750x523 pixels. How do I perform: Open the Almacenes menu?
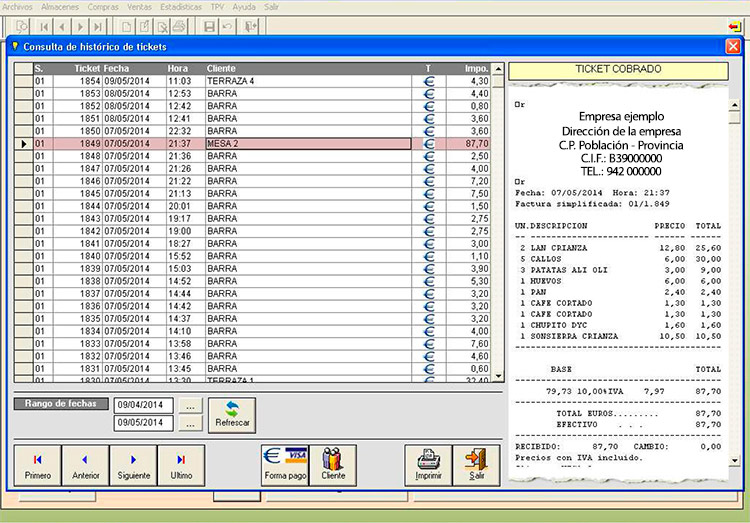coord(60,7)
